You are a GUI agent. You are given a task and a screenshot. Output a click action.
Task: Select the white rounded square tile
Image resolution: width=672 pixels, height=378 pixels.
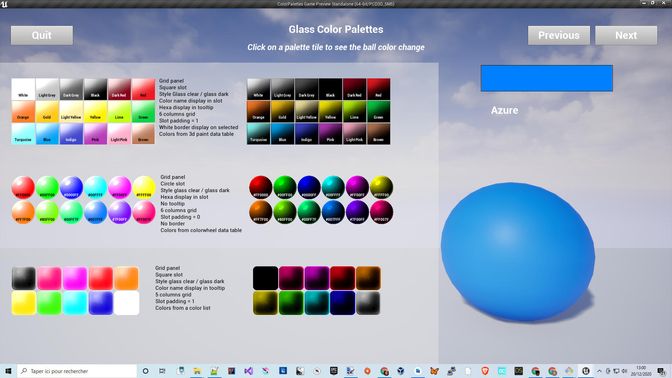(x=126, y=303)
